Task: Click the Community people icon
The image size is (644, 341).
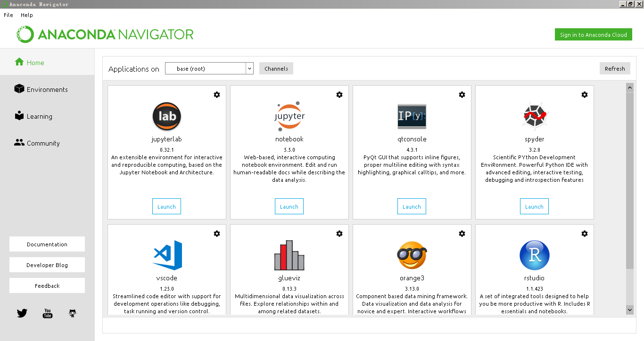Action: (x=19, y=142)
